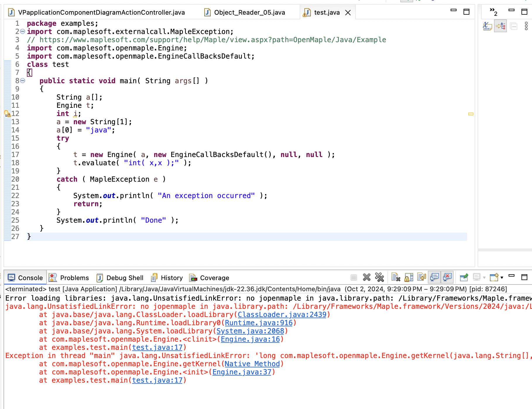Minimize the Console panel
Screen dimensions: 532x409
(x=512, y=276)
